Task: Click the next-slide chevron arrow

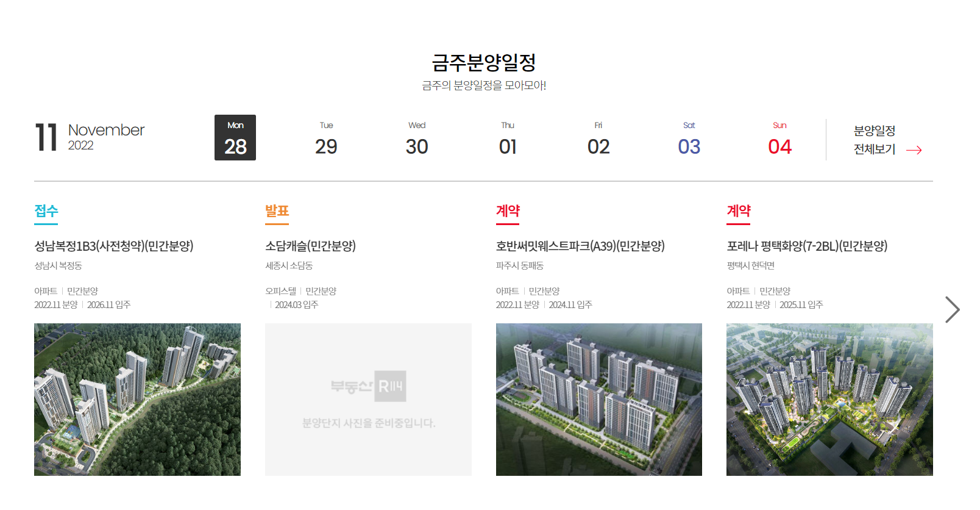Action: coord(953,309)
